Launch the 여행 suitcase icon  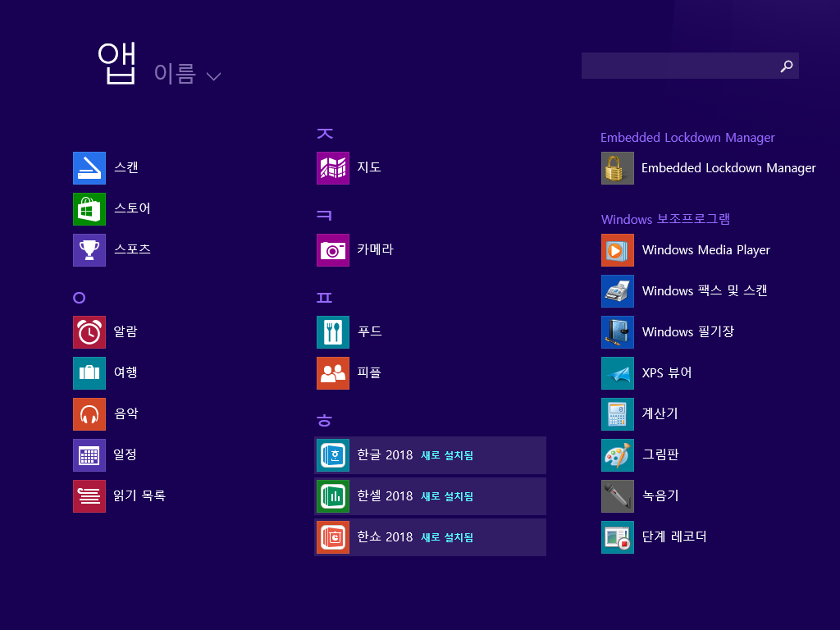pos(89,373)
